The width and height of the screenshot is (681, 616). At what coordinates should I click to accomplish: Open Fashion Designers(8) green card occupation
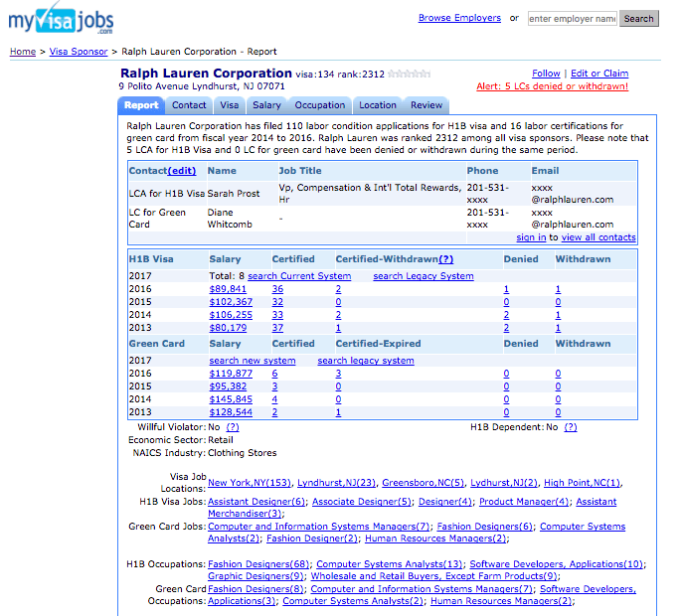pyautogui.click(x=255, y=589)
